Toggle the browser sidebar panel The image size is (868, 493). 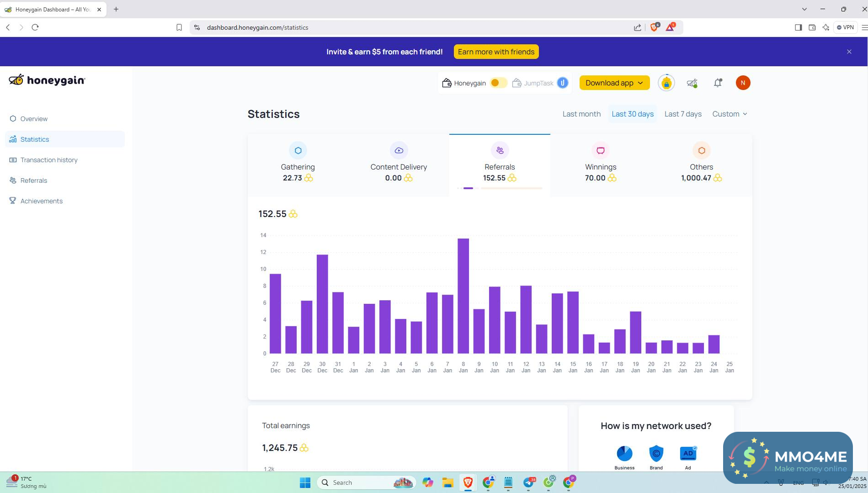[x=798, y=27]
